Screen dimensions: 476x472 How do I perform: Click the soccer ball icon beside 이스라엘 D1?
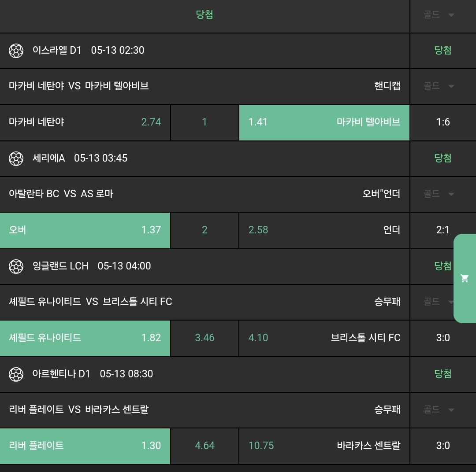(x=16, y=51)
